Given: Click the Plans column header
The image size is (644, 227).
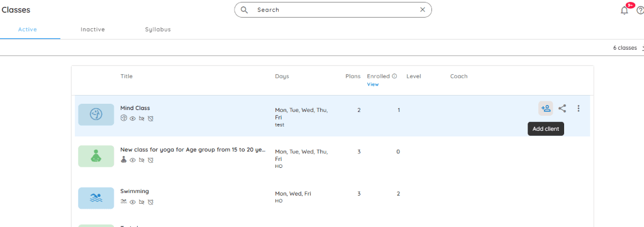Looking at the screenshot, I should (x=353, y=76).
